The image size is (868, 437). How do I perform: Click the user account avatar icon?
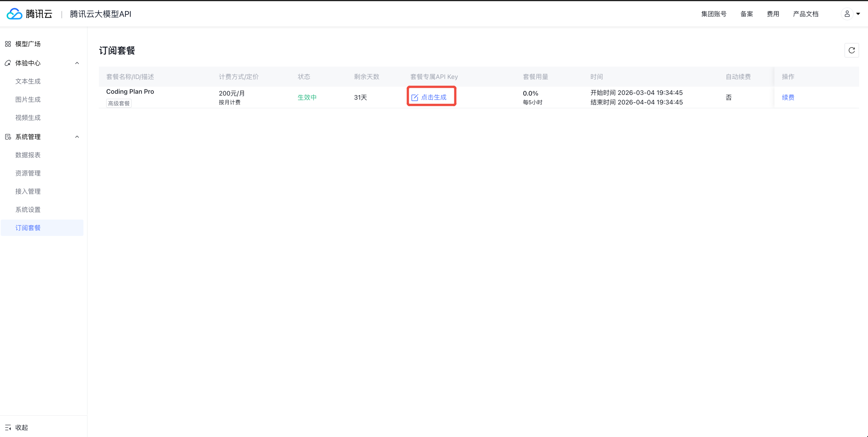click(847, 14)
